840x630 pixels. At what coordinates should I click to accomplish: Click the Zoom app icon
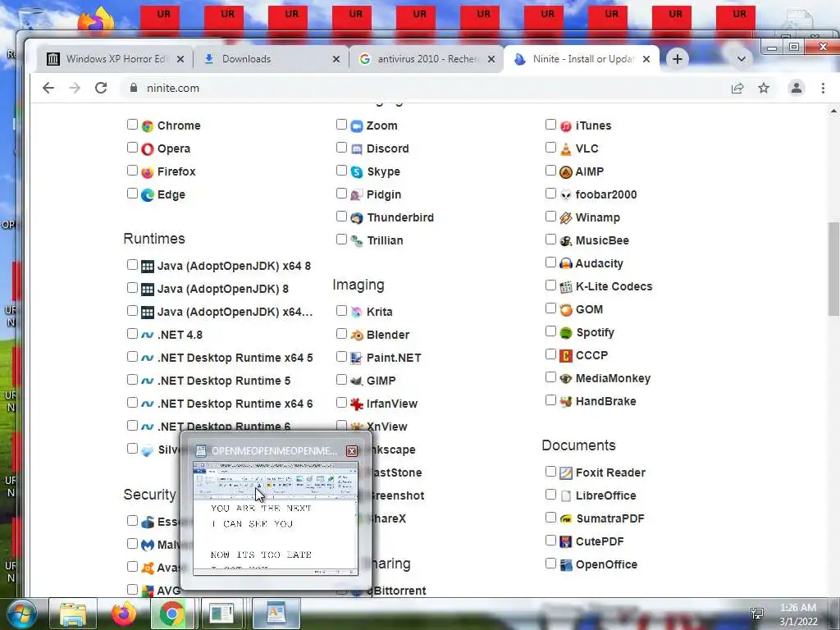tap(357, 126)
